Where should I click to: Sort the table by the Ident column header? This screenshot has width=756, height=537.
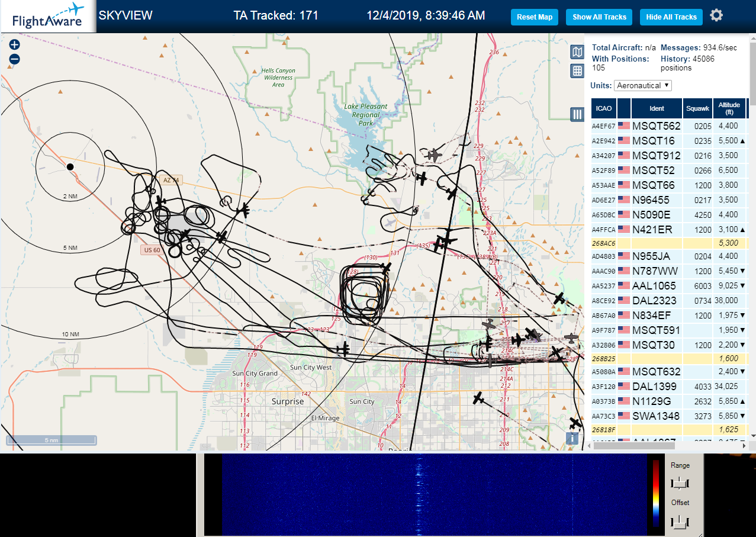[x=657, y=108]
